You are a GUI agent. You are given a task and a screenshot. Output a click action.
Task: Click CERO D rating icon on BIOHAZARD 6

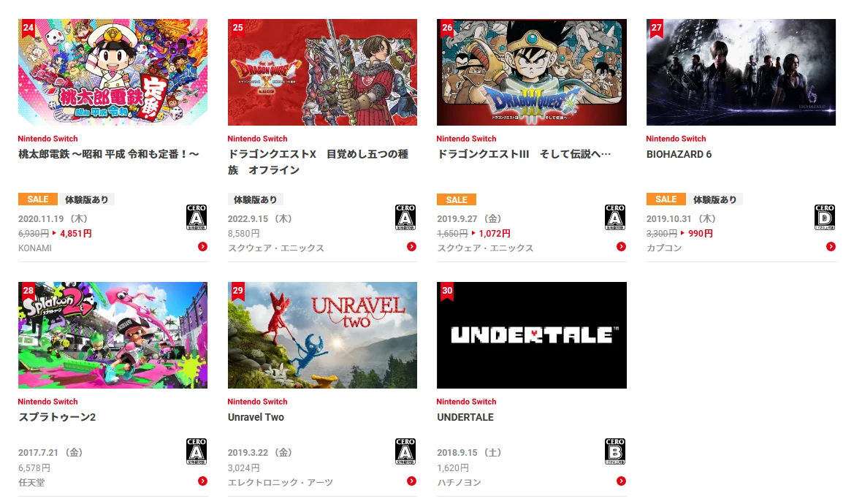825,217
